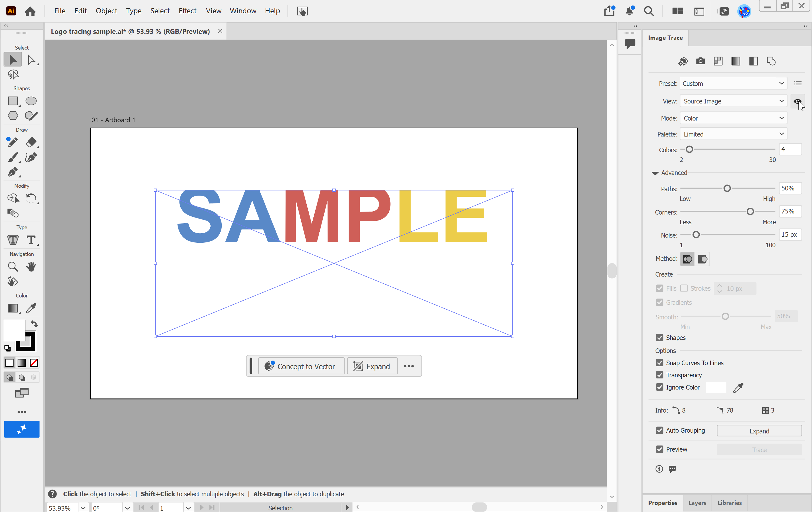
Task: Select the Eyedropper tool in Color section
Action: coord(31,308)
